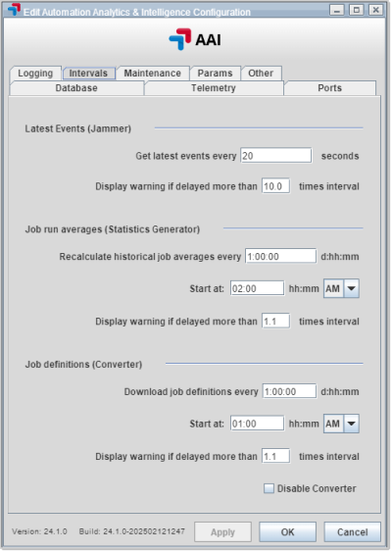The image size is (392, 552).
Task: Close the dialog with the X icon
Action: pyautogui.click(x=375, y=10)
